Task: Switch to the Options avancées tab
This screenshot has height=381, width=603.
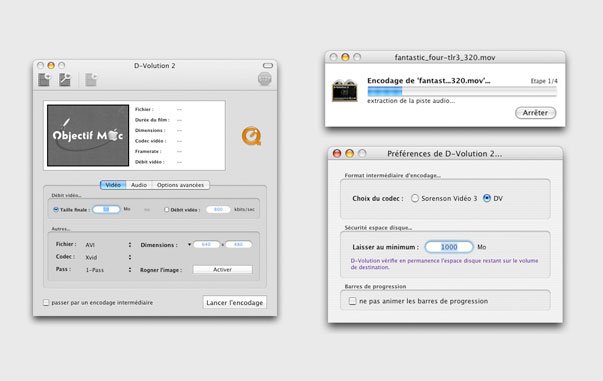Action: coord(180,185)
